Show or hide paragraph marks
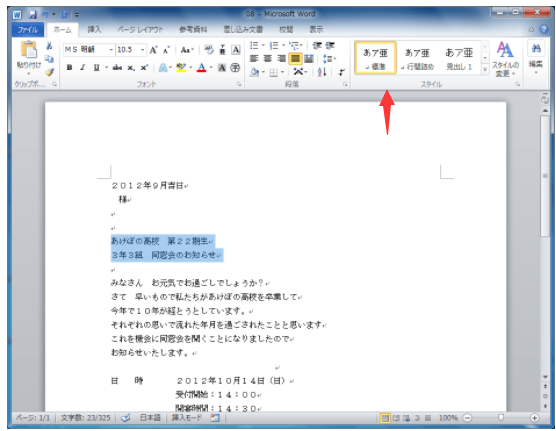This screenshot has width=556, height=431. point(341,72)
